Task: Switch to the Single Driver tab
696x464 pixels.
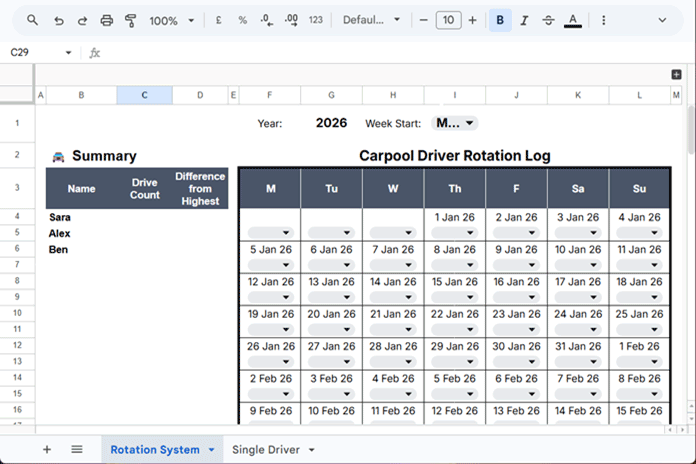Action: click(266, 450)
